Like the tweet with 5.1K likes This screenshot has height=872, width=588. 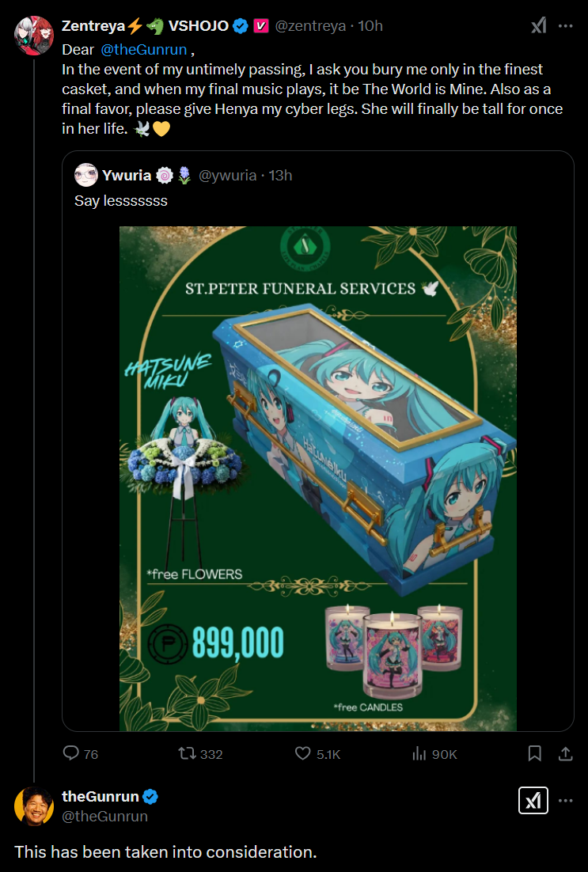pos(317,753)
